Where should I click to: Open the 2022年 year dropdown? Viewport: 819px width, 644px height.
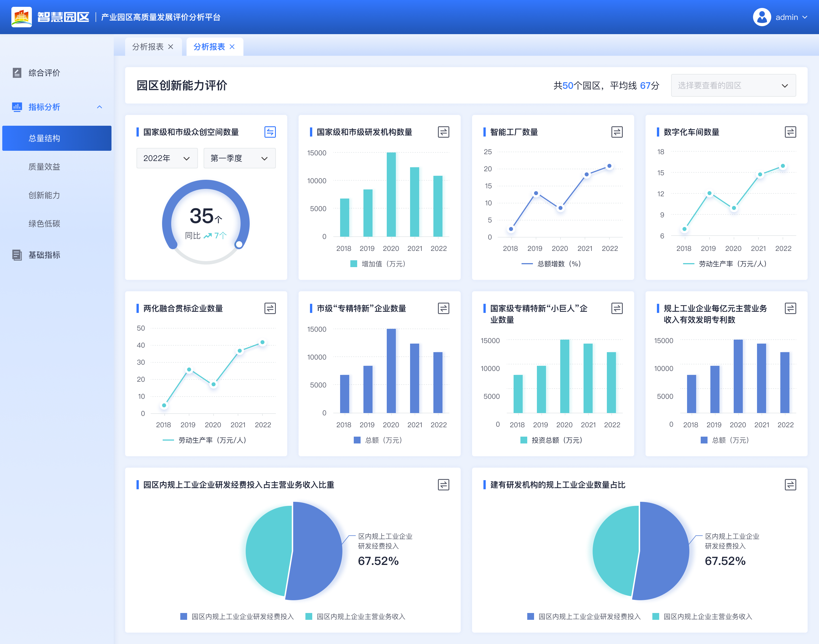pos(167,158)
